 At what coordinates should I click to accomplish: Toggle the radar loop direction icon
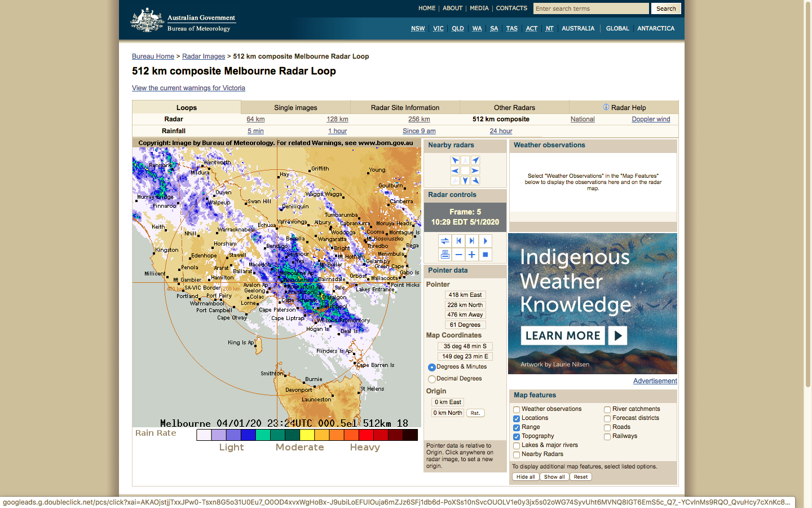pyautogui.click(x=445, y=241)
